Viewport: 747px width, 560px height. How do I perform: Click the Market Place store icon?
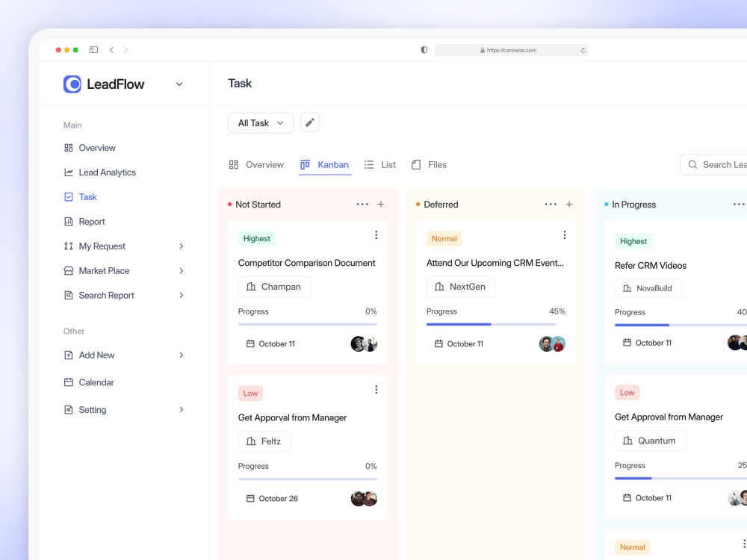(69, 271)
